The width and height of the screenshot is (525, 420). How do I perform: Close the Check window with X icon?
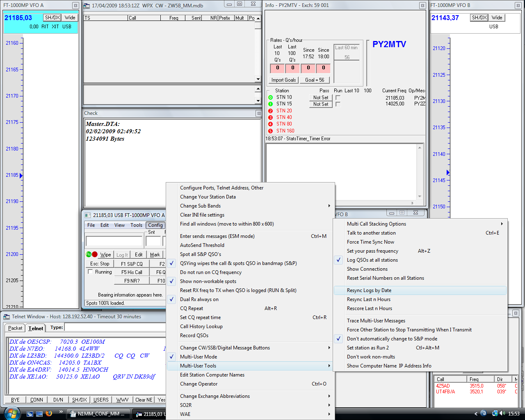click(x=258, y=113)
